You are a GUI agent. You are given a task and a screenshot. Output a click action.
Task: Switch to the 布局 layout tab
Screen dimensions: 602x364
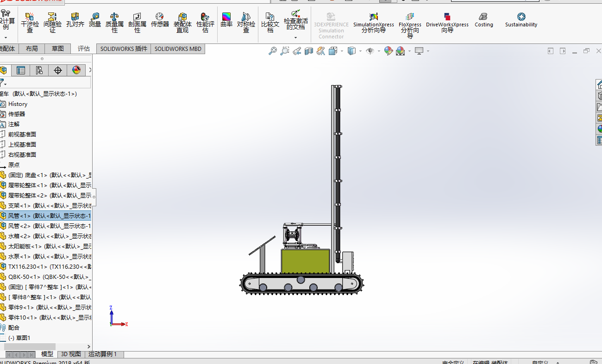[x=32, y=49]
